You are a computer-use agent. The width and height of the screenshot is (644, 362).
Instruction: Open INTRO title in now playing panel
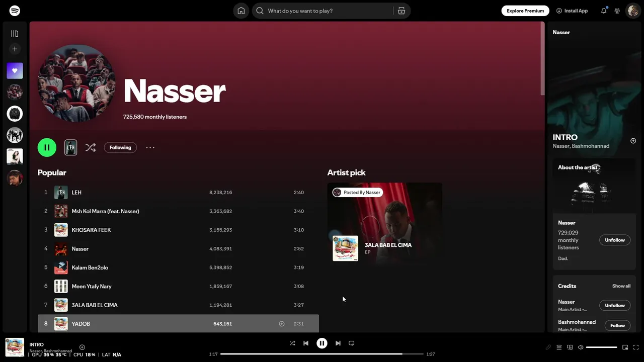[565, 137]
